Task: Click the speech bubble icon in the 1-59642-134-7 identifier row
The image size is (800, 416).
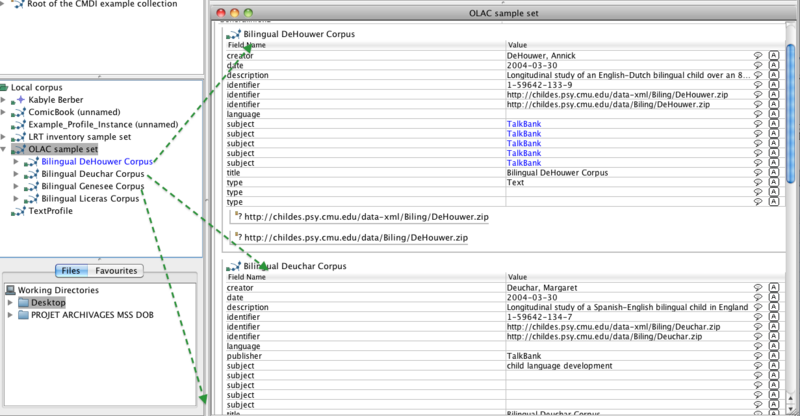Action: click(758, 316)
